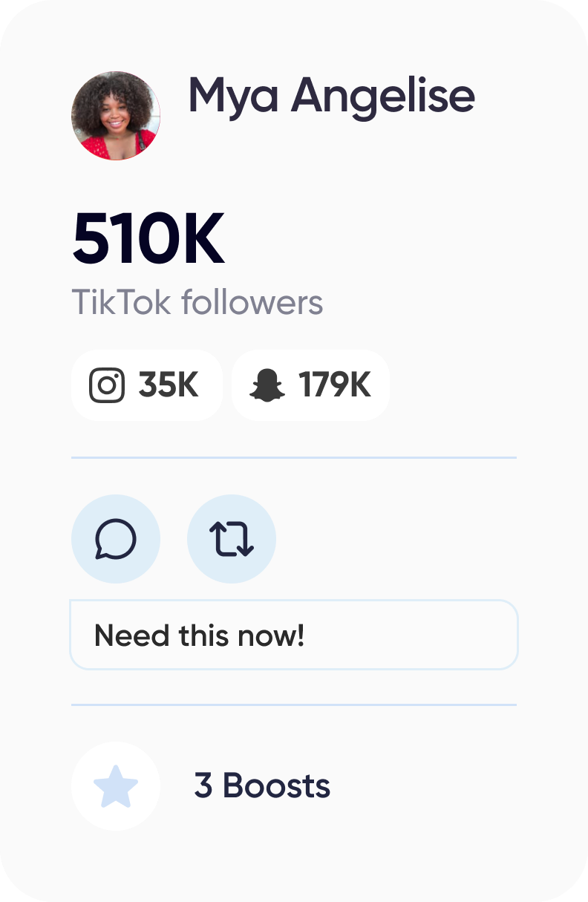This screenshot has height=902, width=588.
Task: Open the Instagram camera icon
Action: [107, 385]
